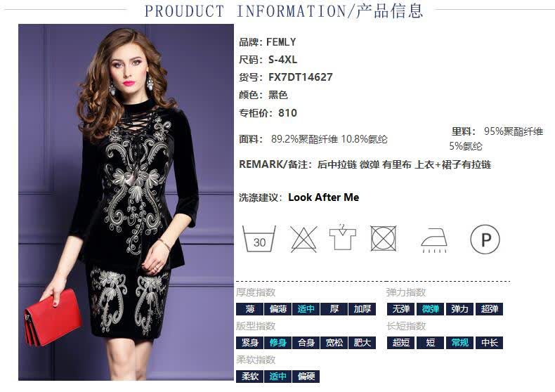Select the 修身 fit option
Image resolution: width=555 pixels, height=392 pixels.
pos(278,342)
